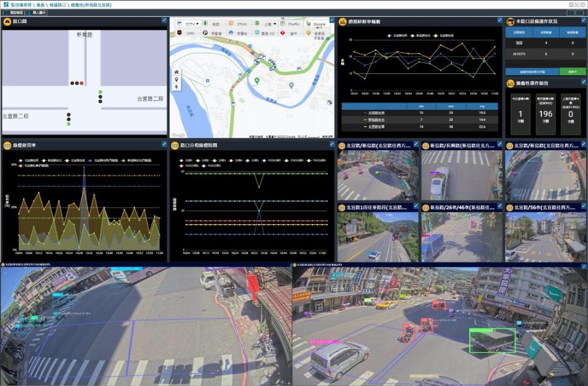Screen dimensions: 588x386
Task: Click the map home icon
Action: coord(176,72)
